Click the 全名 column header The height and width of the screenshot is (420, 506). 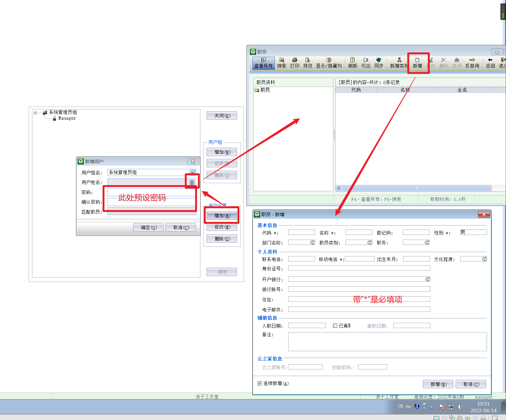[x=462, y=90]
